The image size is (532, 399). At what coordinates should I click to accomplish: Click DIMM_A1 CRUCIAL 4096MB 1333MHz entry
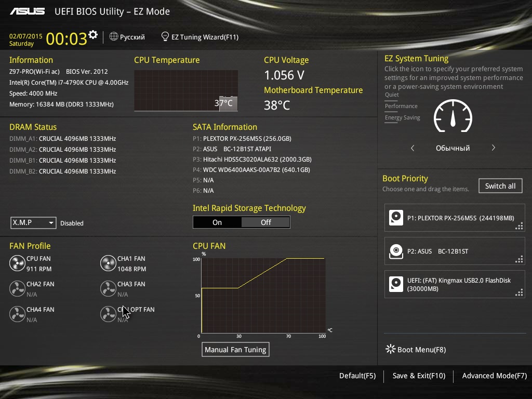(63, 138)
